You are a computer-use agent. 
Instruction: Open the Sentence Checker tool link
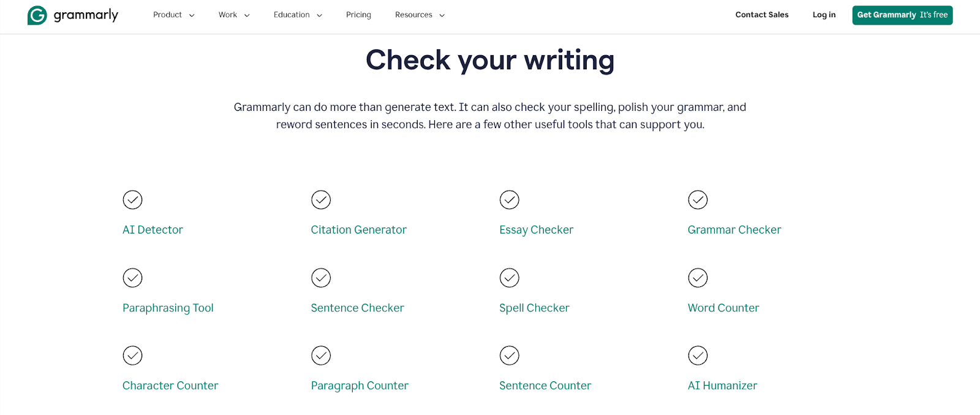(357, 308)
